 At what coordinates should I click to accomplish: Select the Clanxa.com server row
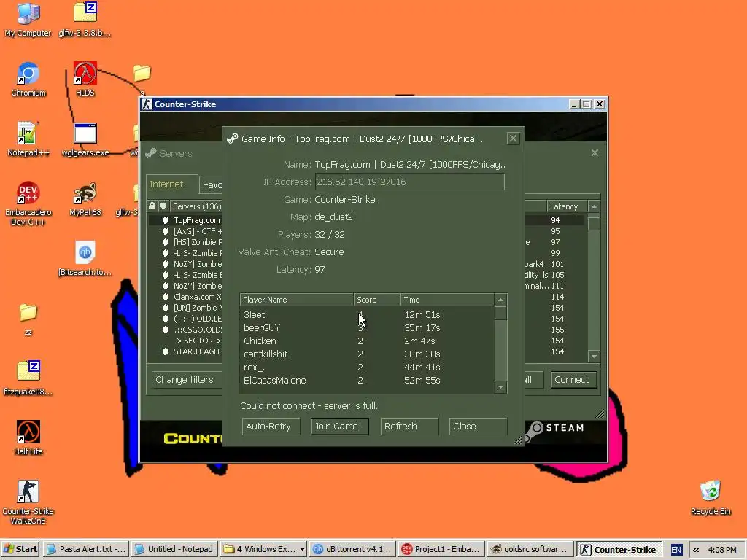pos(185,297)
